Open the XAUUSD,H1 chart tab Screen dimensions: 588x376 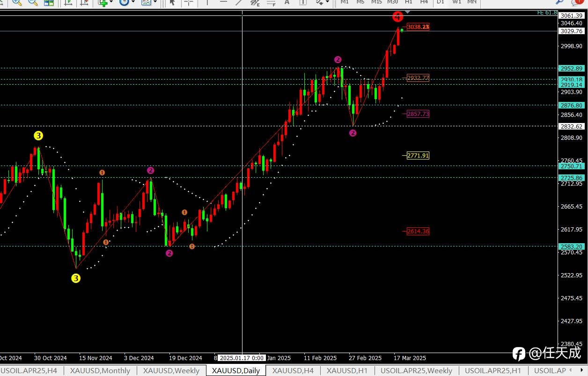347,370
